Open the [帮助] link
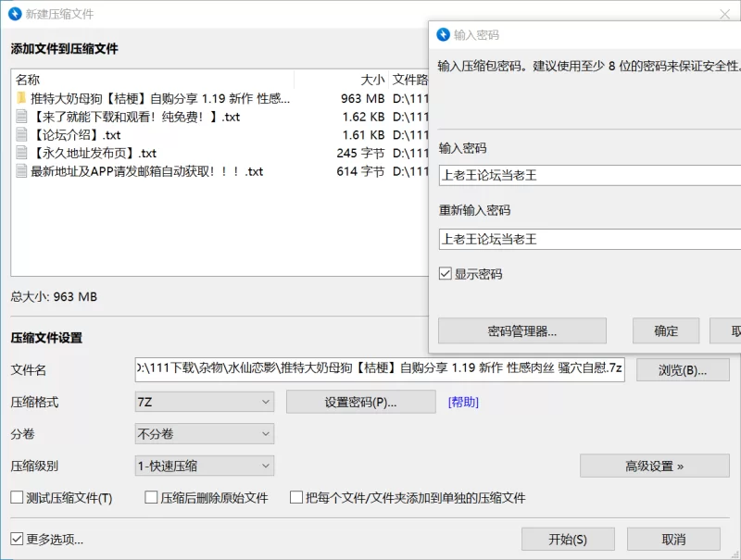Image resolution: width=741 pixels, height=560 pixels. (463, 402)
